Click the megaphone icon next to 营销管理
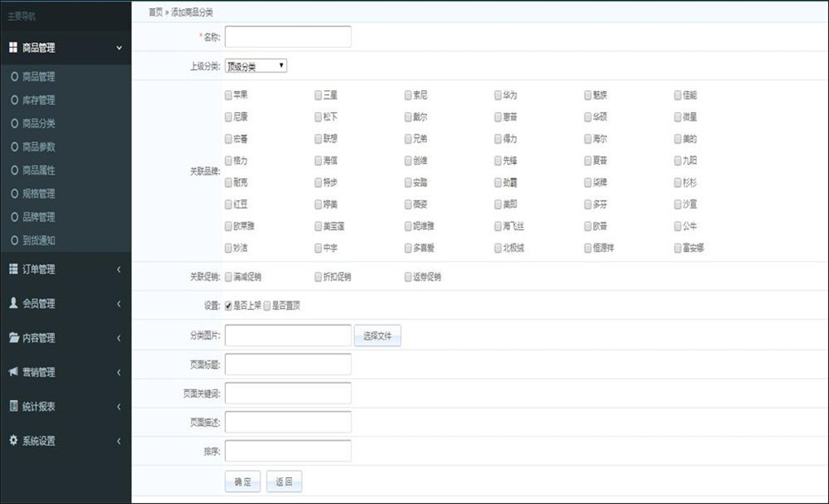The width and height of the screenshot is (829, 504). coord(13,371)
